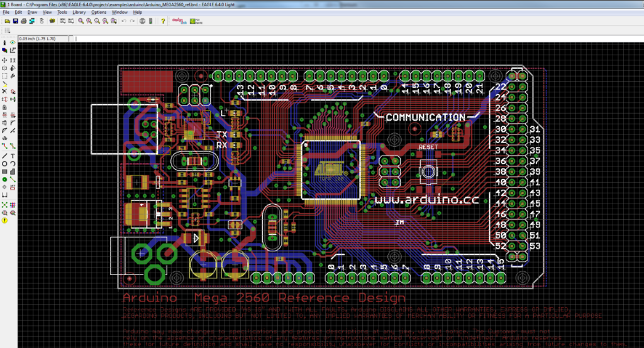The height and width of the screenshot is (348, 644).
Task: Select the Text (T) tool
Action: tap(13, 156)
